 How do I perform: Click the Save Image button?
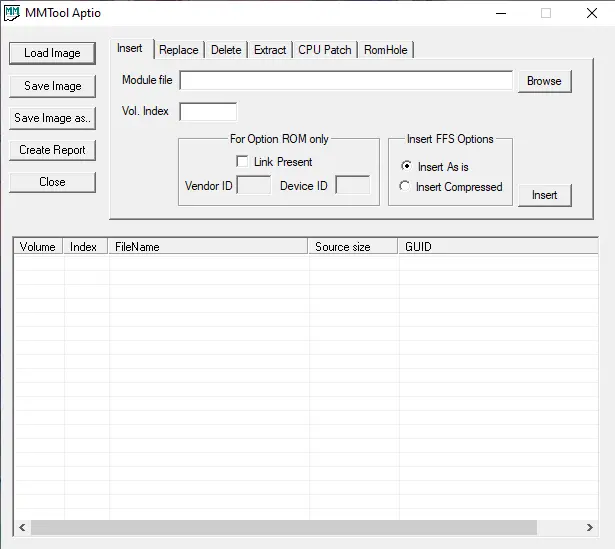52,86
